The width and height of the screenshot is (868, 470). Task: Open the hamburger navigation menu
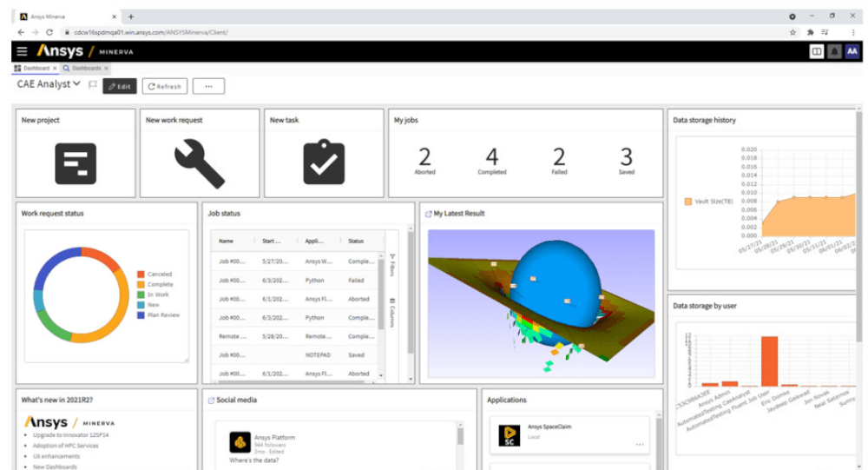(x=22, y=51)
